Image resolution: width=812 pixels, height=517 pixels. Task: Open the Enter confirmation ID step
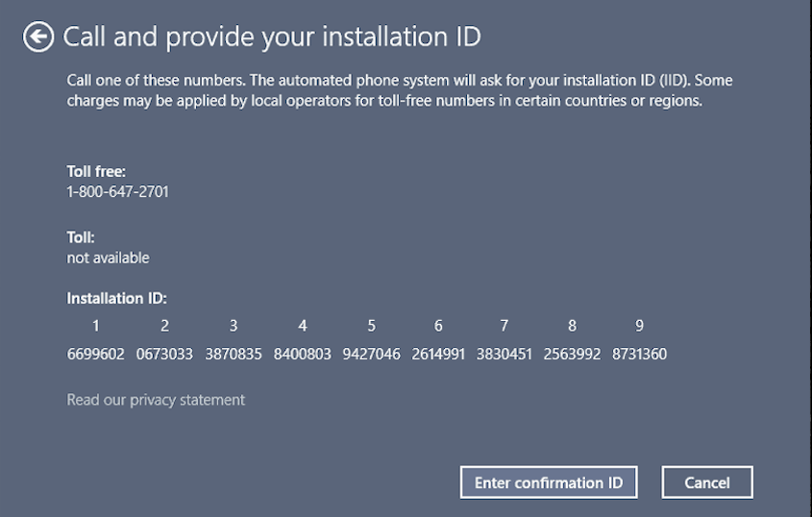coord(549,482)
